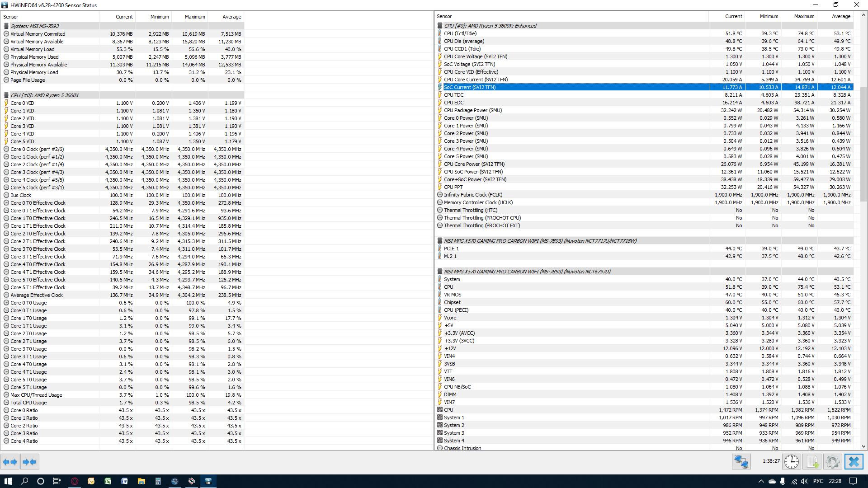
Task: Click the clock icon to reset timer
Action: [791, 461]
